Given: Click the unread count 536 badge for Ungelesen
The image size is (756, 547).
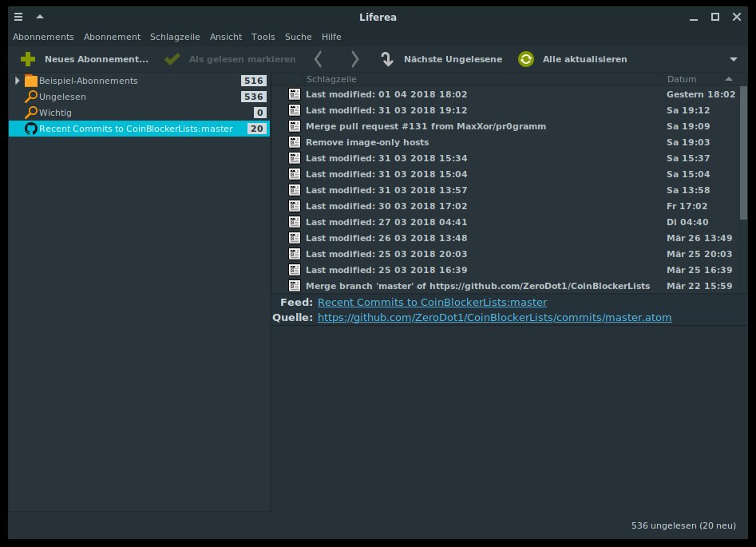Looking at the screenshot, I should [254, 97].
